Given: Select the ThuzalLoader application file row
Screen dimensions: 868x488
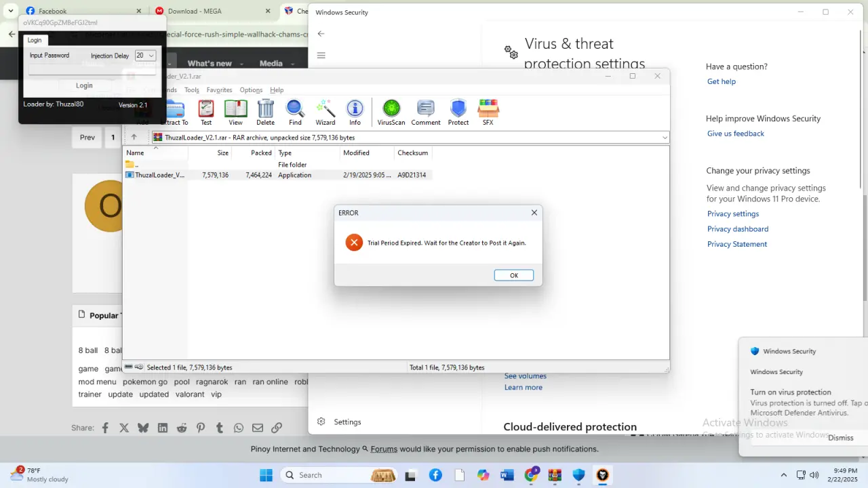Looking at the screenshot, I should tap(278, 175).
